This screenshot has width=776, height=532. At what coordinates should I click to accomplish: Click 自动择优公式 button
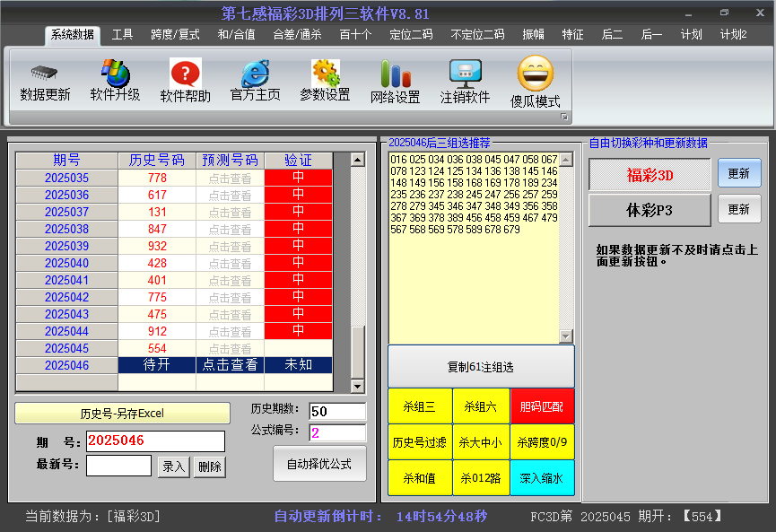[x=319, y=464]
